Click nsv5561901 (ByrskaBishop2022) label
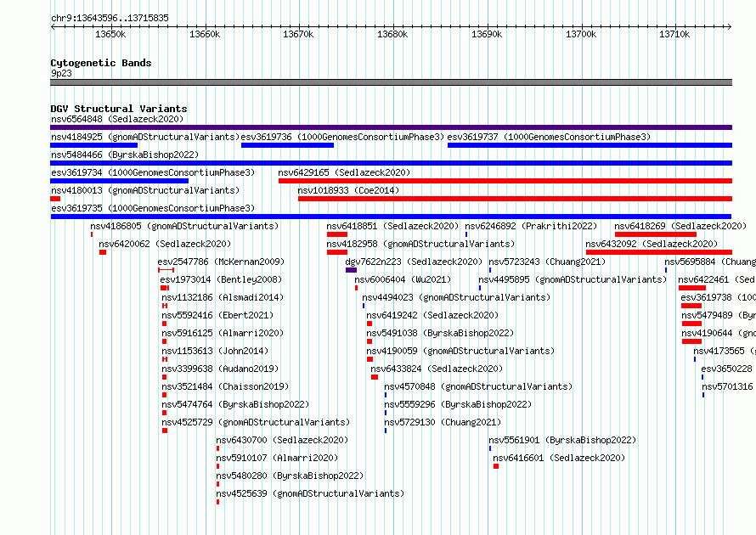Image resolution: width=756 pixels, height=535 pixels. pyautogui.click(x=562, y=440)
